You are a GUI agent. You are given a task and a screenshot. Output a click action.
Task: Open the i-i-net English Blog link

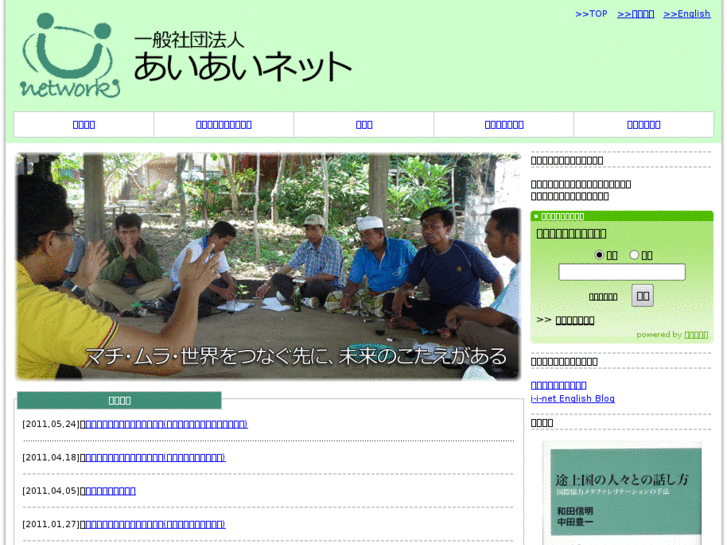click(x=573, y=398)
